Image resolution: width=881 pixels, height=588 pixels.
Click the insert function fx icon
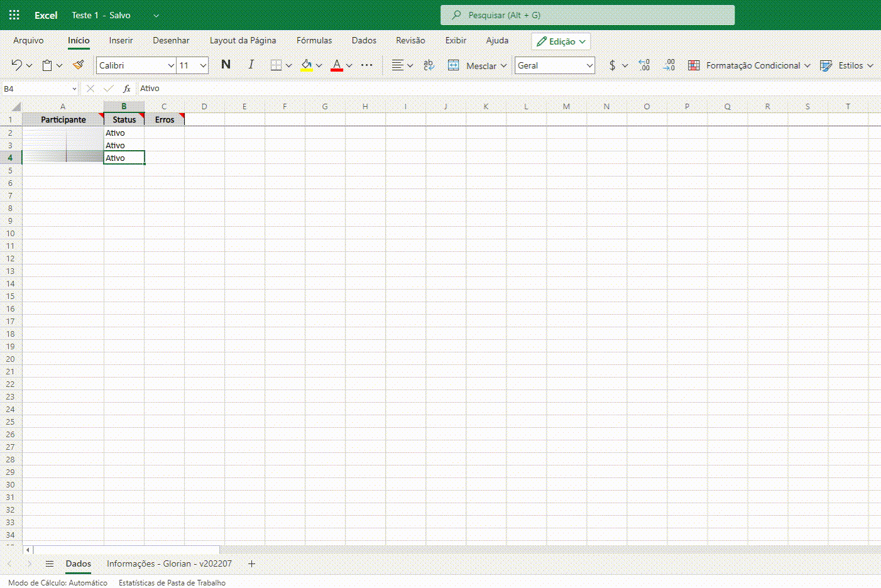126,89
